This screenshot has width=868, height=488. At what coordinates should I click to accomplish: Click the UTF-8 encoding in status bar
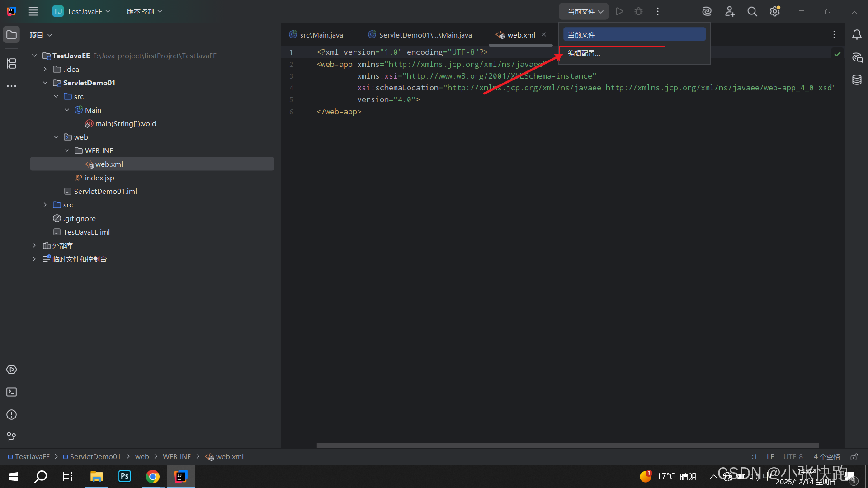tap(793, 457)
